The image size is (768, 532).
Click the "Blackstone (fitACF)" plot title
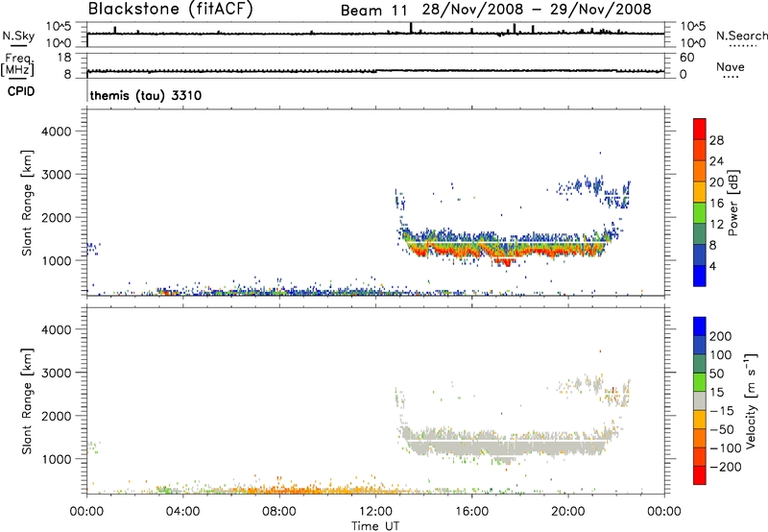click(171, 9)
